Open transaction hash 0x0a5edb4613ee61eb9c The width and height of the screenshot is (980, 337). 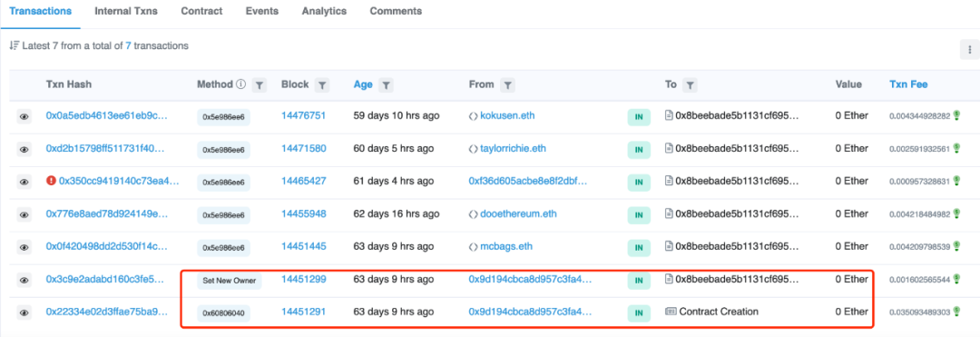coord(107,115)
